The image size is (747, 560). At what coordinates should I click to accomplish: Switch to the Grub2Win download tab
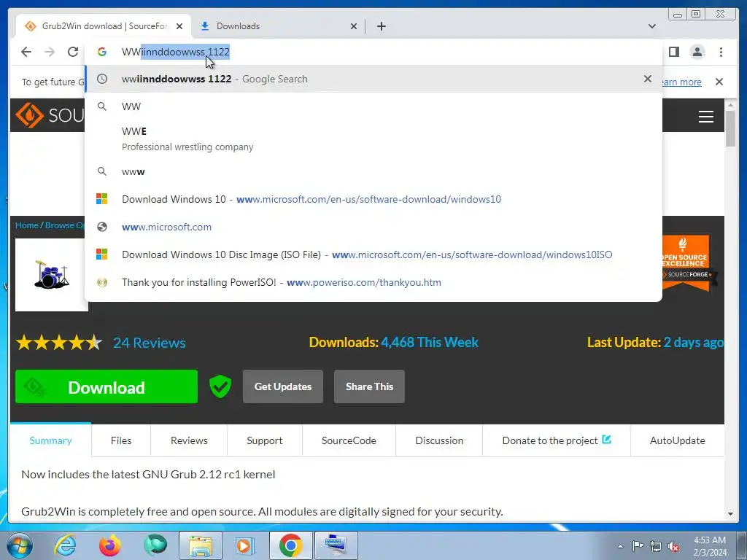[x=104, y=26]
